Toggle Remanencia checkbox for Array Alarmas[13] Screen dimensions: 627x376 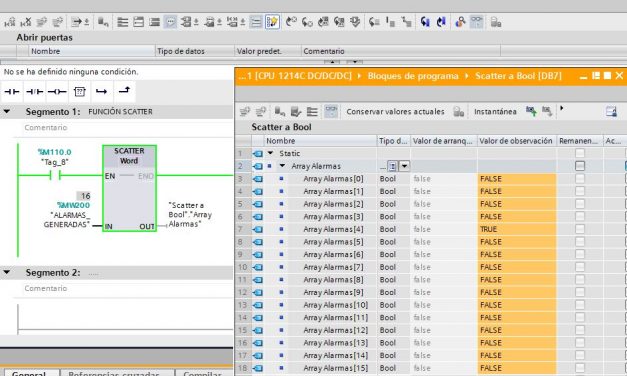[580, 343]
